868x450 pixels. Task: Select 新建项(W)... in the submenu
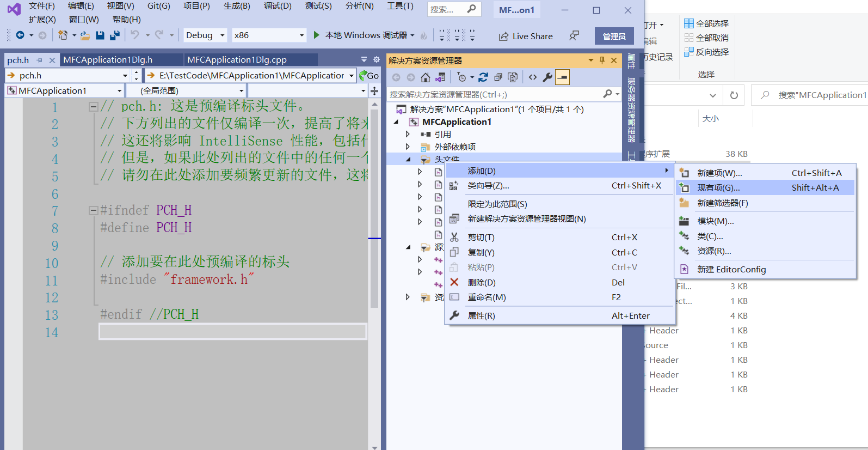[x=765, y=173]
